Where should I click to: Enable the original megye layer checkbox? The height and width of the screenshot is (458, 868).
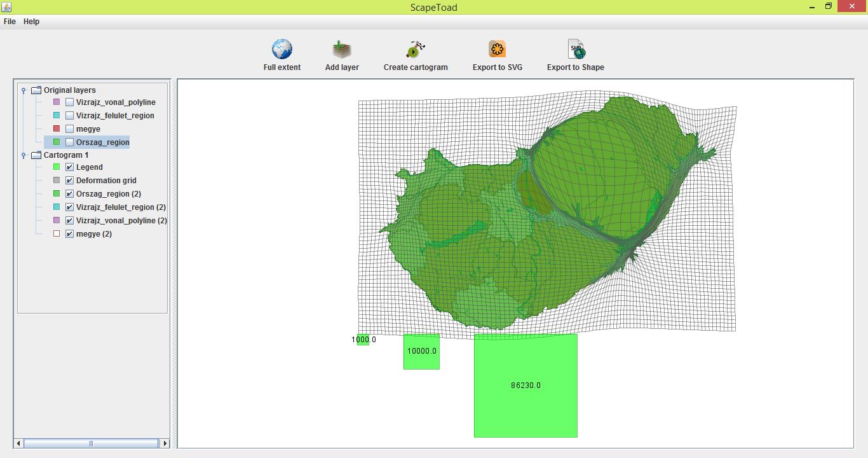70,129
